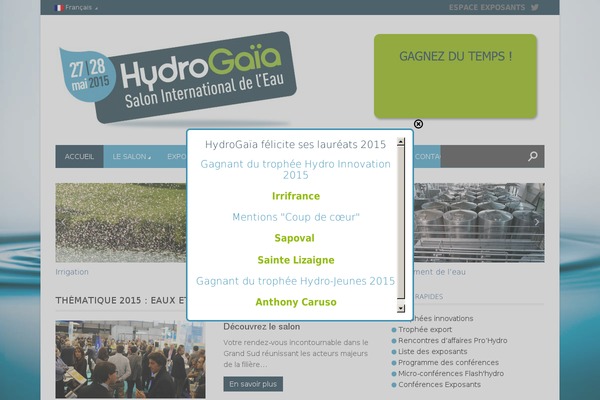Open the water treatment tanks image
Viewport: 600px width, 400px height.
[x=479, y=222]
